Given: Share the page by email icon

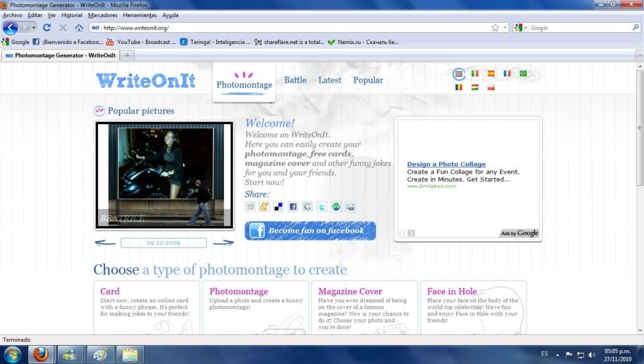Looking at the screenshot, I should click(350, 207).
